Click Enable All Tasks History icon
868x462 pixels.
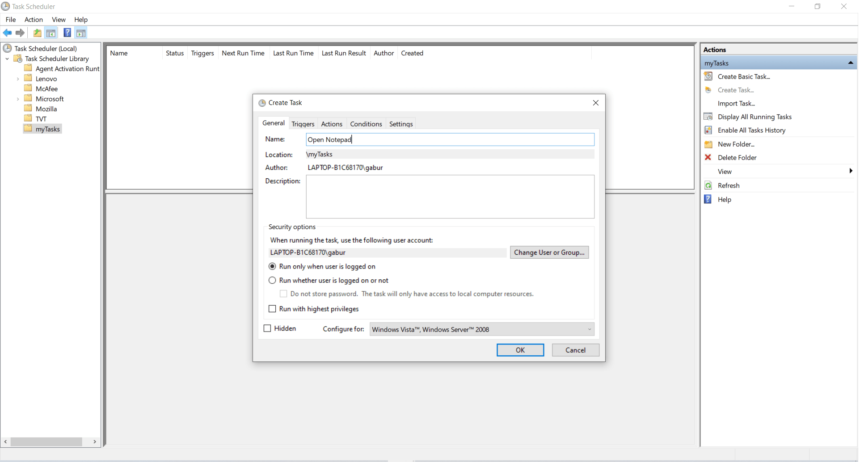[x=708, y=130]
